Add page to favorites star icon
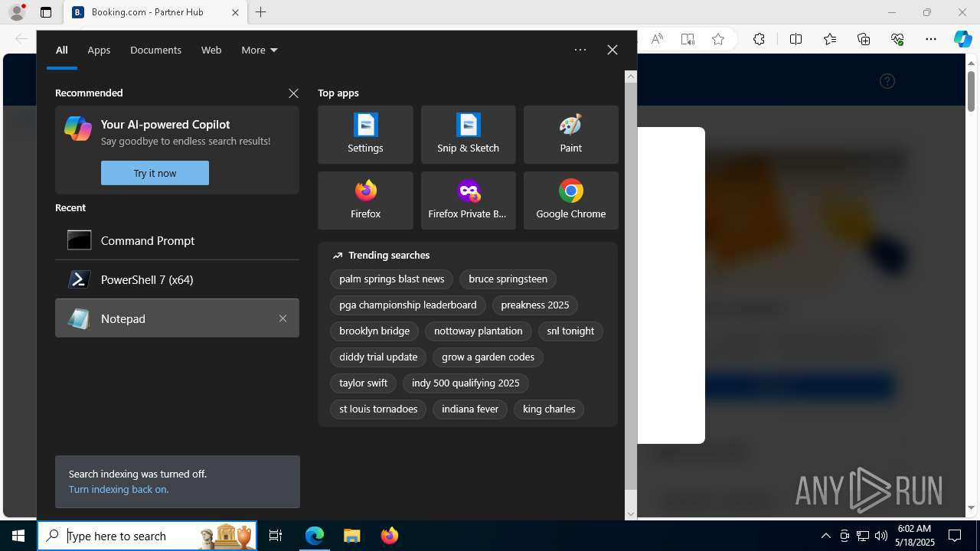 (x=718, y=39)
